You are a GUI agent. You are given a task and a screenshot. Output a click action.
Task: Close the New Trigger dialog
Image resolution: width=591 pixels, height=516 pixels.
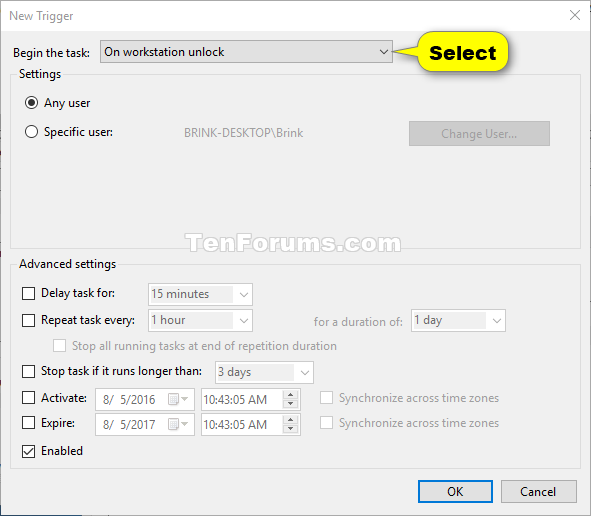[575, 15]
